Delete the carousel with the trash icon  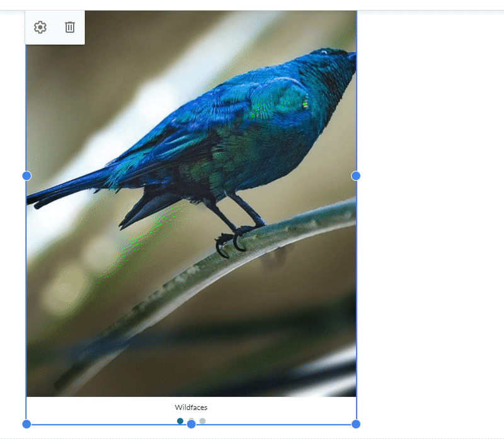coord(70,27)
